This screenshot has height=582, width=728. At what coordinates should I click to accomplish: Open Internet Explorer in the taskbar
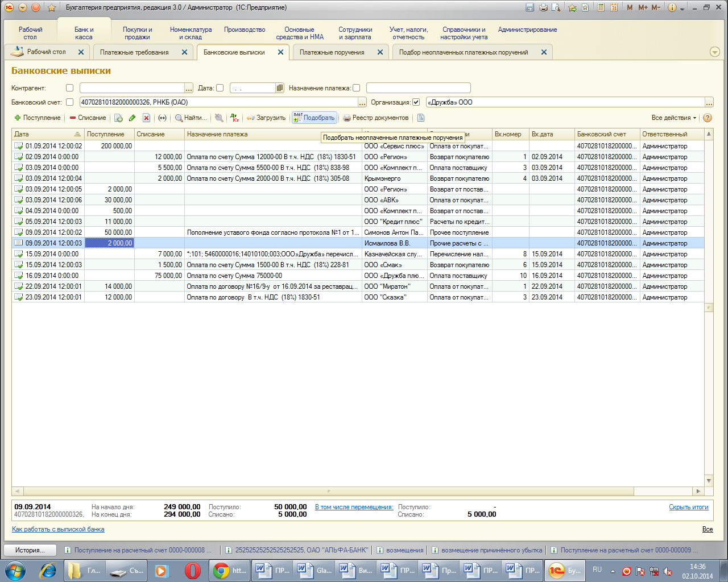click(x=48, y=571)
